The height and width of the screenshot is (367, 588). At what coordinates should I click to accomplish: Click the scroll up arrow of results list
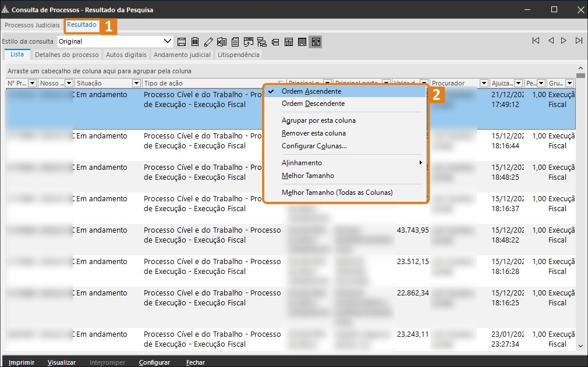click(x=580, y=68)
